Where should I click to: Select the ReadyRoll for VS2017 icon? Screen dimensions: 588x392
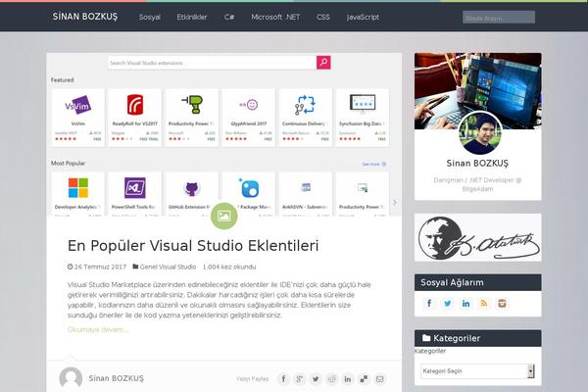(135, 105)
